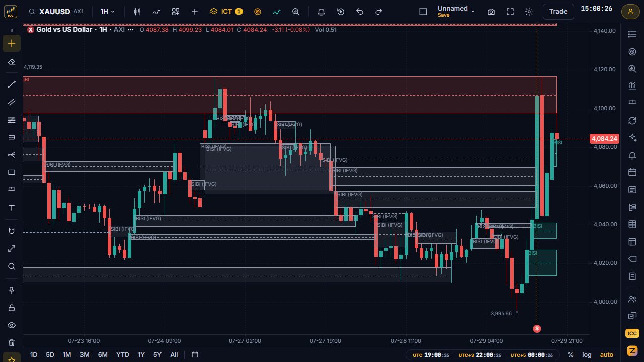Create a price alert with bell
The width and height of the screenshot is (644, 362).
coord(321,11)
